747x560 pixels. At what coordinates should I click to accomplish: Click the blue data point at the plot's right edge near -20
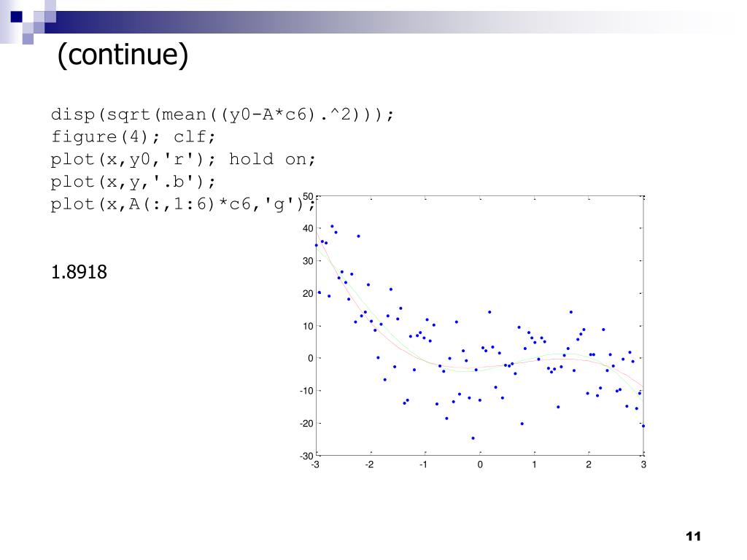(643, 426)
